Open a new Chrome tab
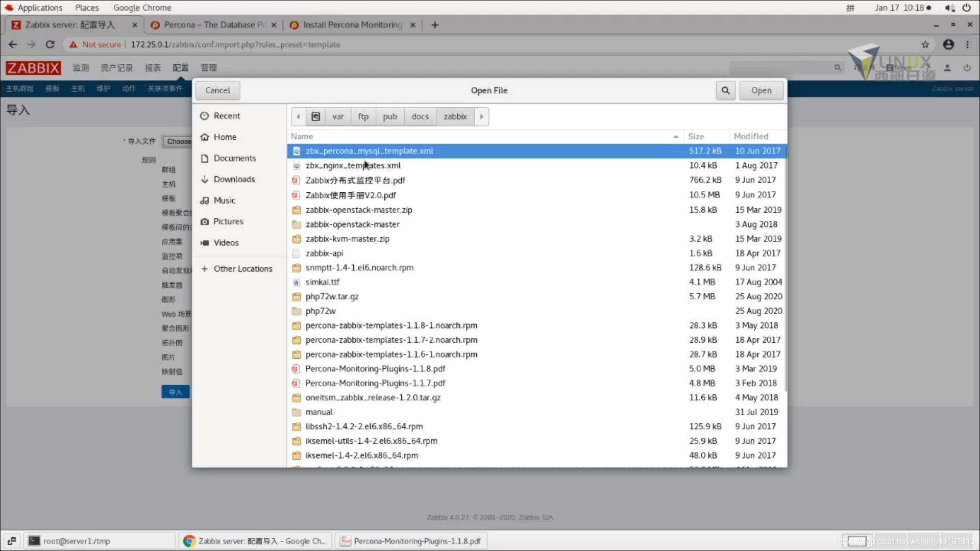The height and width of the screenshot is (551, 980). click(435, 24)
